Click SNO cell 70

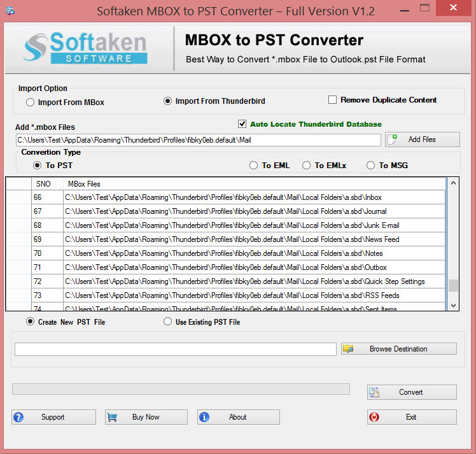(x=47, y=253)
